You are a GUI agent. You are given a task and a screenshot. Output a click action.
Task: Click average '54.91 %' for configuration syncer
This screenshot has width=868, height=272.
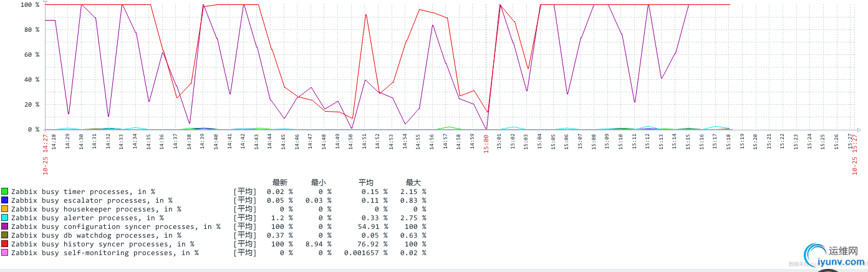372,226
